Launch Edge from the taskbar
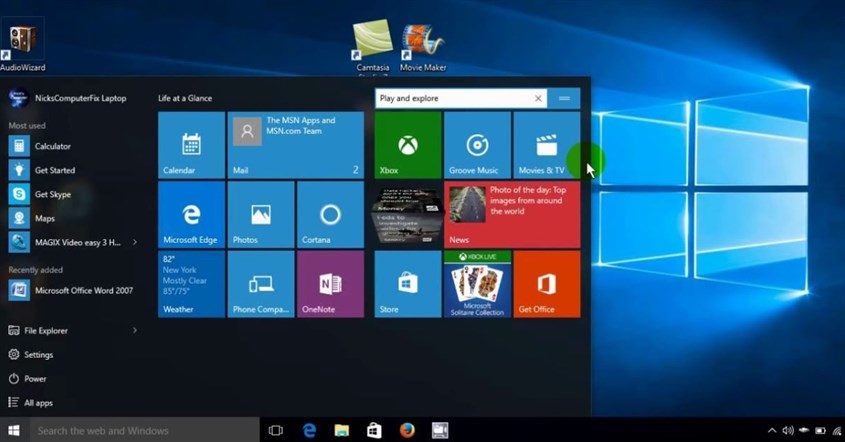This screenshot has width=845, height=442. (309, 430)
